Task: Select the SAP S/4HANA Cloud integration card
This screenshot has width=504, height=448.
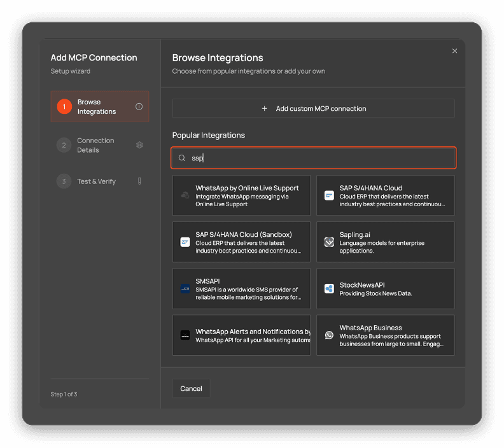Action: tap(386, 195)
